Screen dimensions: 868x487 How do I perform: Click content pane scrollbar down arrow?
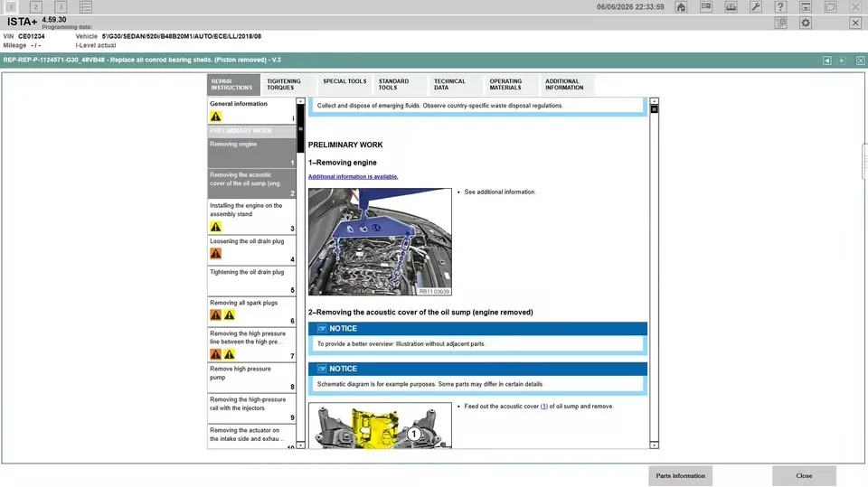pos(654,445)
